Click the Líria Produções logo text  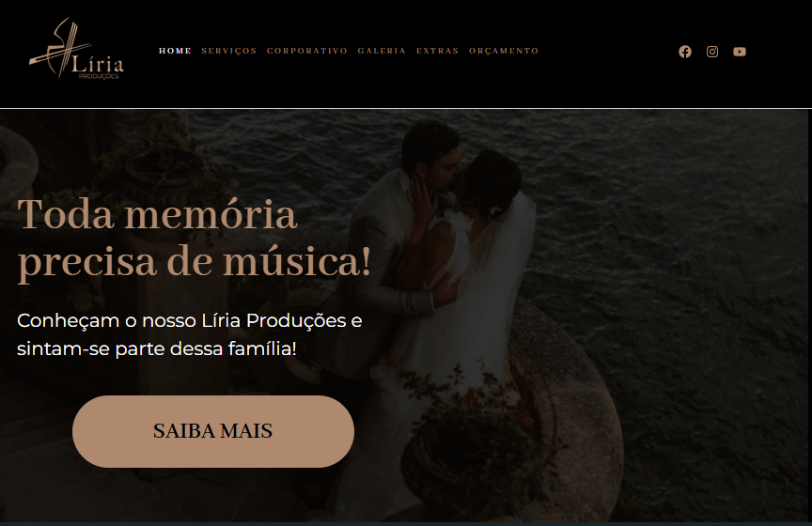pos(98,67)
